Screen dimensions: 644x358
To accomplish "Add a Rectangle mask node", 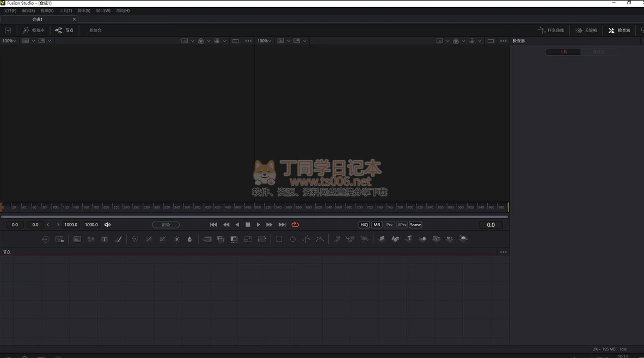I will tap(279, 239).
